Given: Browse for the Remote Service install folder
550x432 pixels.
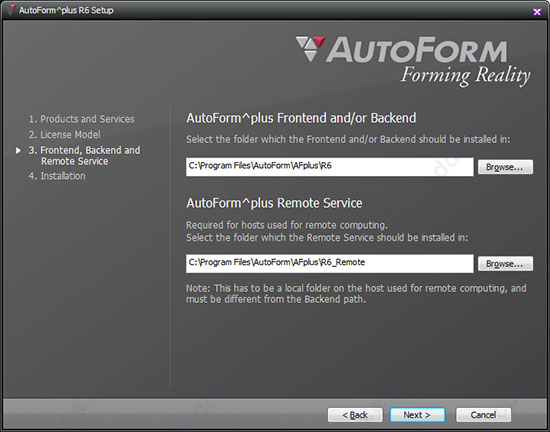Looking at the screenshot, I should point(505,263).
